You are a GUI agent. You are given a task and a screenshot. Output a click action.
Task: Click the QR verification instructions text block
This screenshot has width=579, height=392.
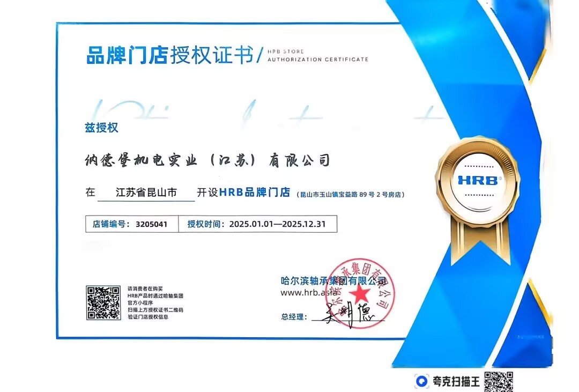155,303
